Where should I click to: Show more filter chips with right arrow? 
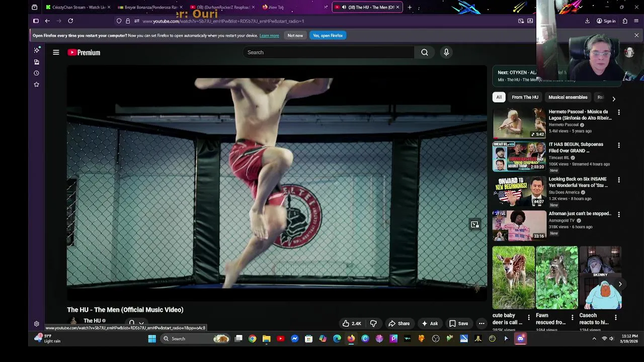coord(613,99)
